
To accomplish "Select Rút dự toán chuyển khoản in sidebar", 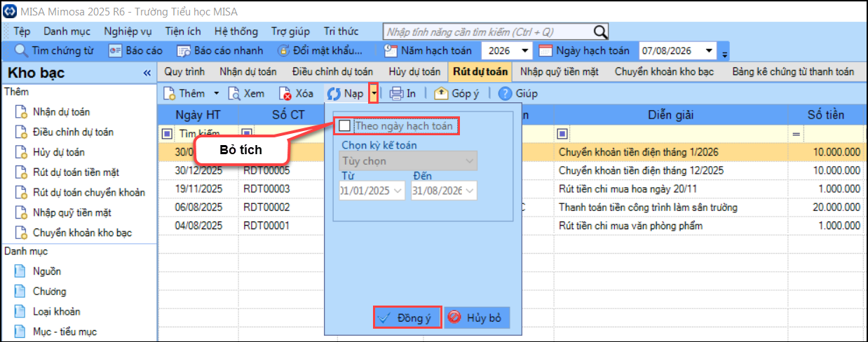I will (88, 193).
